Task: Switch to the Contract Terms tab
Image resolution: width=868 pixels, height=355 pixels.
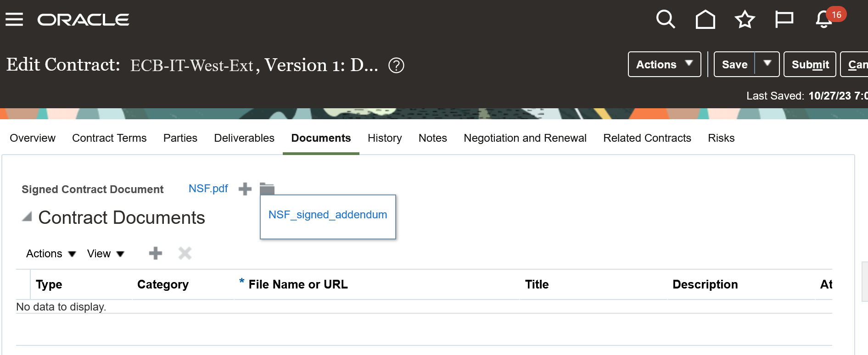Action: click(109, 138)
